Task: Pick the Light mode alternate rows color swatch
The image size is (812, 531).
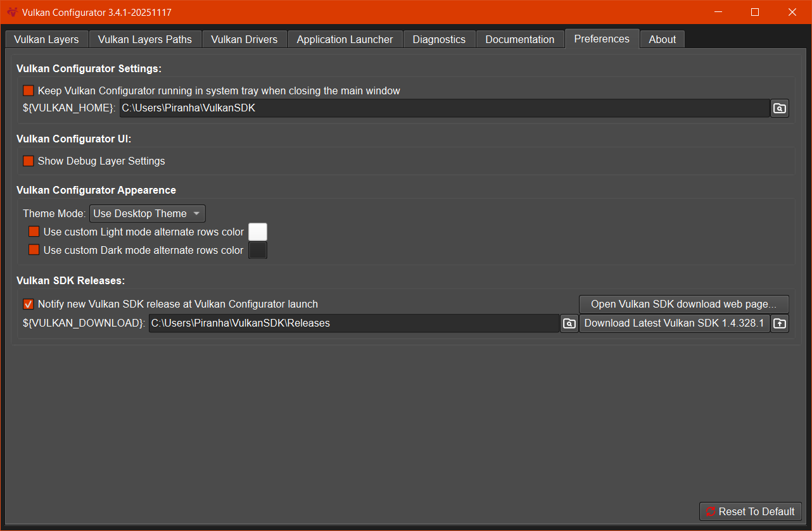Action: click(x=258, y=232)
